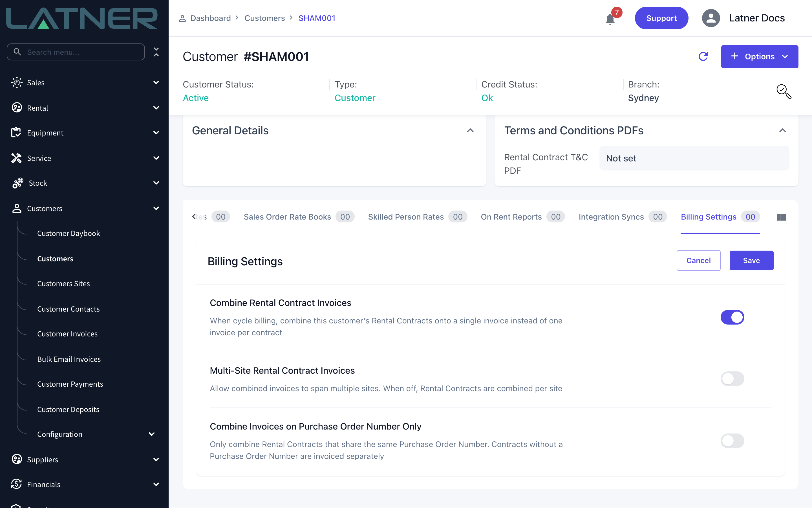Enable Multi-Site Rental Contract Invoices toggle
The height and width of the screenshot is (508, 812).
(732, 379)
